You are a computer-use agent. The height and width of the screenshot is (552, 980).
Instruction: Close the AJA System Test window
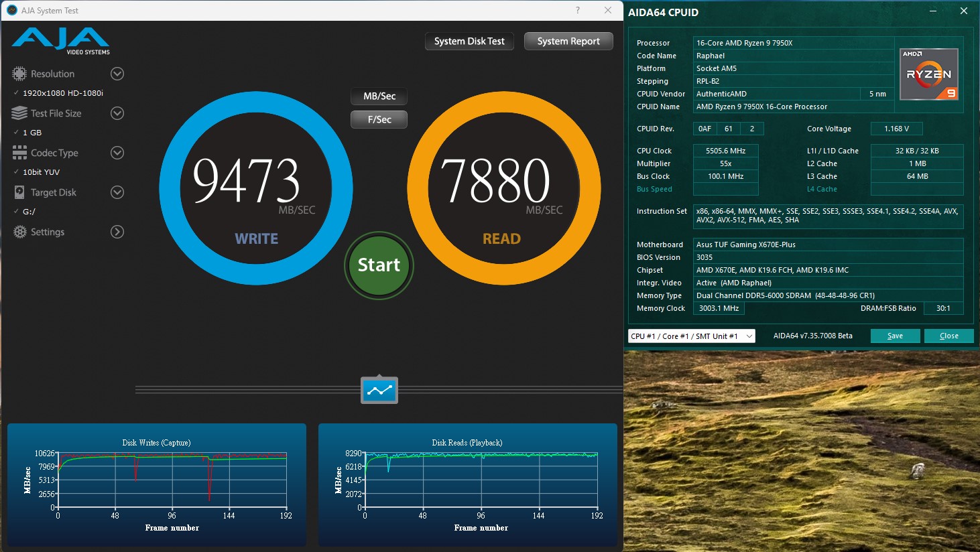point(608,10)
